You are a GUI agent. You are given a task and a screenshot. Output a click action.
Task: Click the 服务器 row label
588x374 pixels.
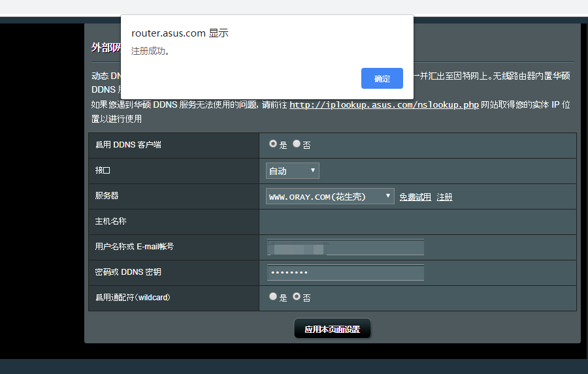107,196
